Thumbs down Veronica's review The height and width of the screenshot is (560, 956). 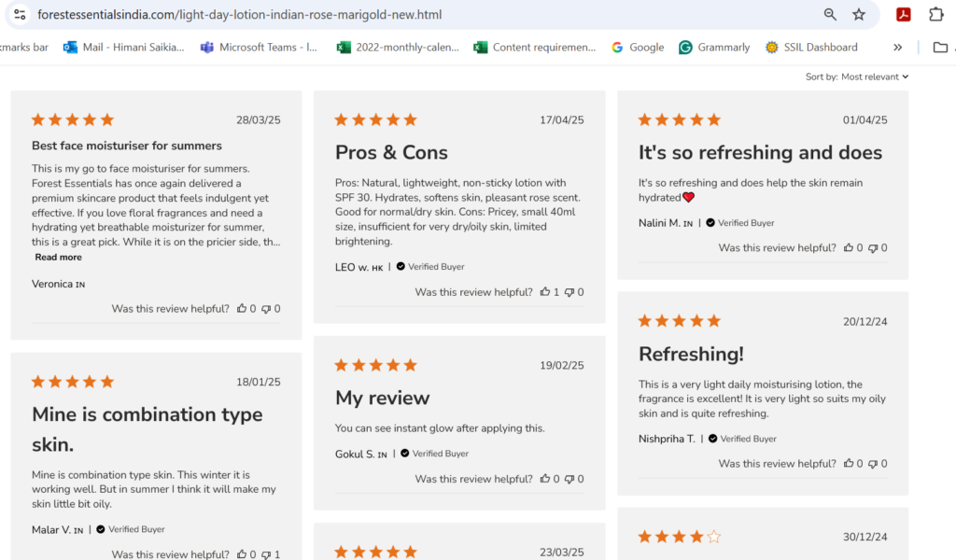(x=266, y=309)
